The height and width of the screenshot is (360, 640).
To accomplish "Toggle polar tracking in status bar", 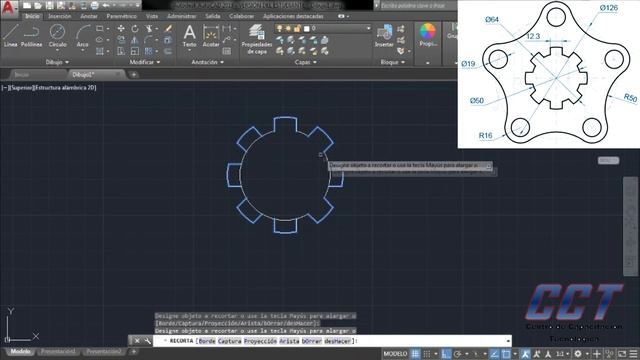I will [458, 353].
